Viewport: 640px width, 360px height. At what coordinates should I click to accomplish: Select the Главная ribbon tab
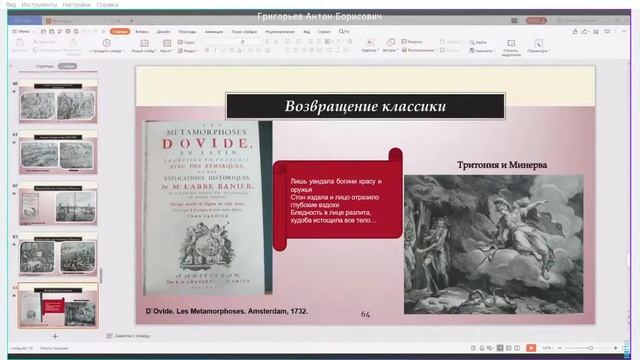[x=120, y=31]
